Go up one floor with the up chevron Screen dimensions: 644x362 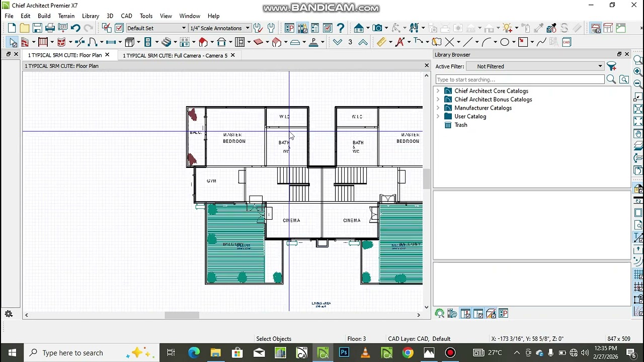(x=363, y=42)
